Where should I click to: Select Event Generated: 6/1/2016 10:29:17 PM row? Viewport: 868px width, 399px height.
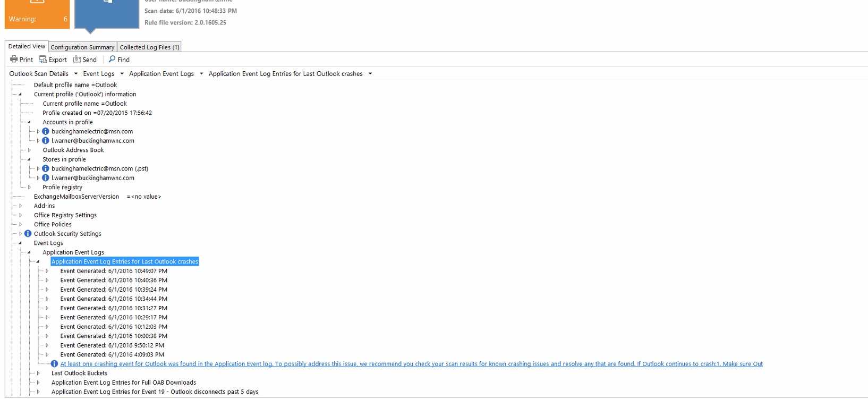[114, 317]
